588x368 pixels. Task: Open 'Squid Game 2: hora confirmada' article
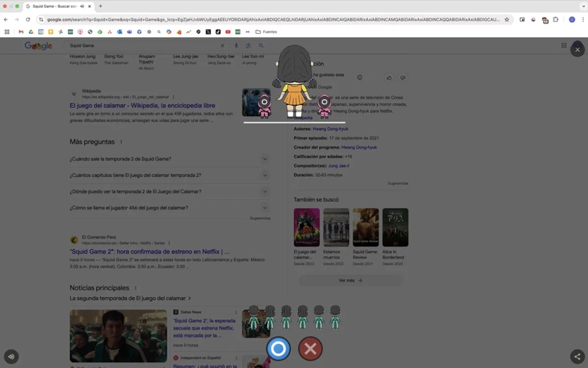click(x=150, y=252)
